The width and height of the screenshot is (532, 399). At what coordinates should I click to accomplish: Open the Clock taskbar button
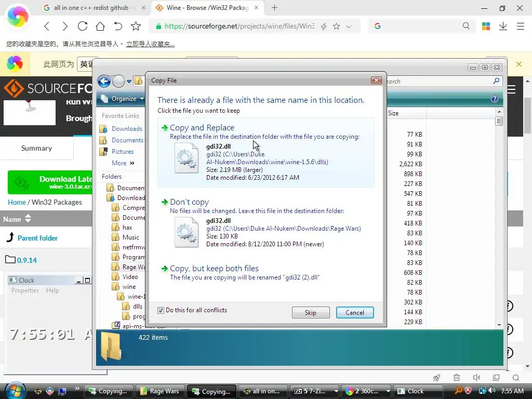pyautogui.click(x=418, y=391)
